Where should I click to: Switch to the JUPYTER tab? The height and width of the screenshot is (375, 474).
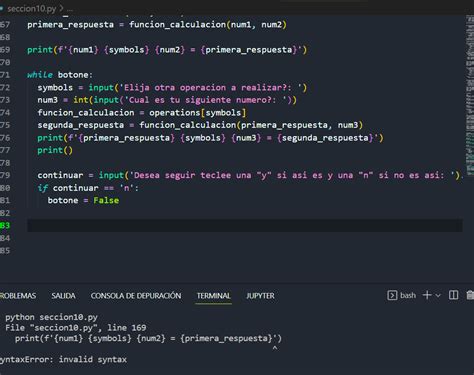[x=260, y=296]
